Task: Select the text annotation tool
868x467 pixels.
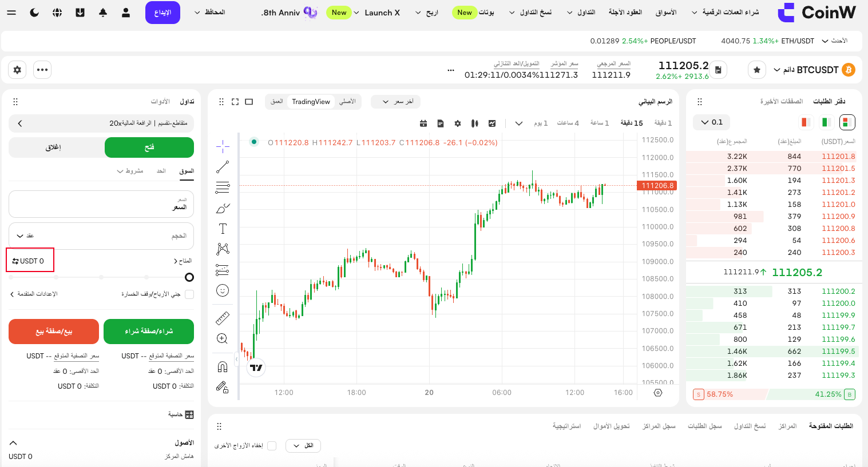Action: [223, 229]
